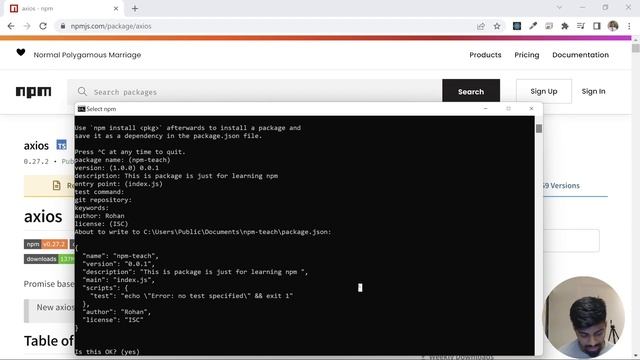Close the axios - npm tab
This screenshot has width=640, height=360.
(x=116, y=8)
